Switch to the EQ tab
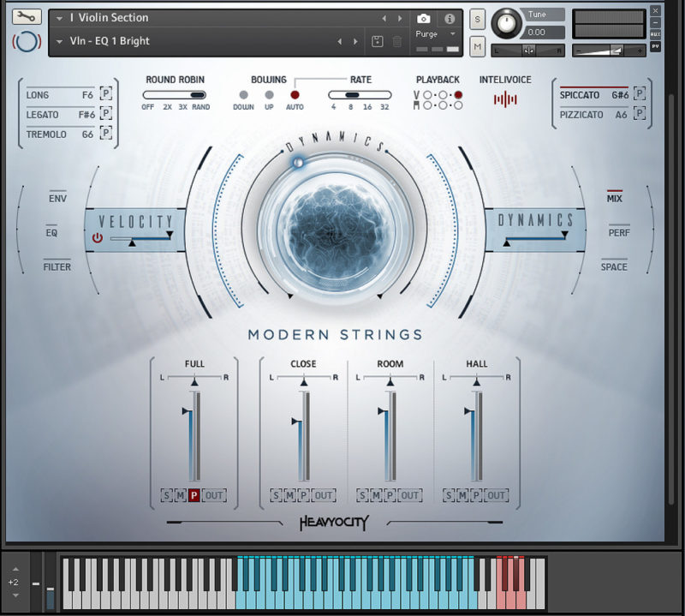Screen dimensions: 685x616 coord(51,232)
